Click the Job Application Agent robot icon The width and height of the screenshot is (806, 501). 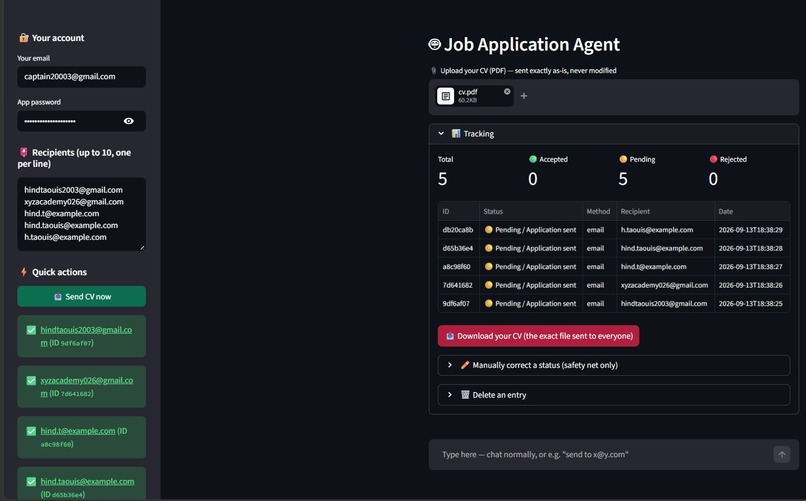(434, 44)
